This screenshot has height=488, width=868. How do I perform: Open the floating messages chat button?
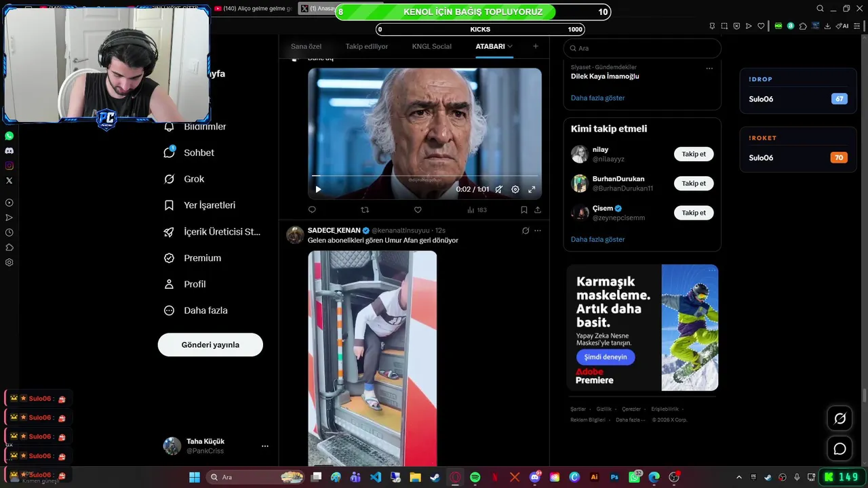coord(840,449)
